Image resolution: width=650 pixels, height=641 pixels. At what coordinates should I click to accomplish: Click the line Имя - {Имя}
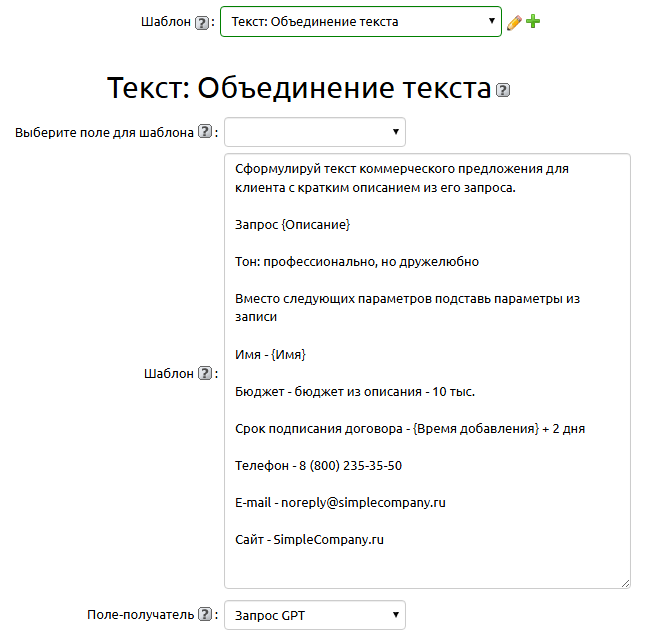pos(270,354)
